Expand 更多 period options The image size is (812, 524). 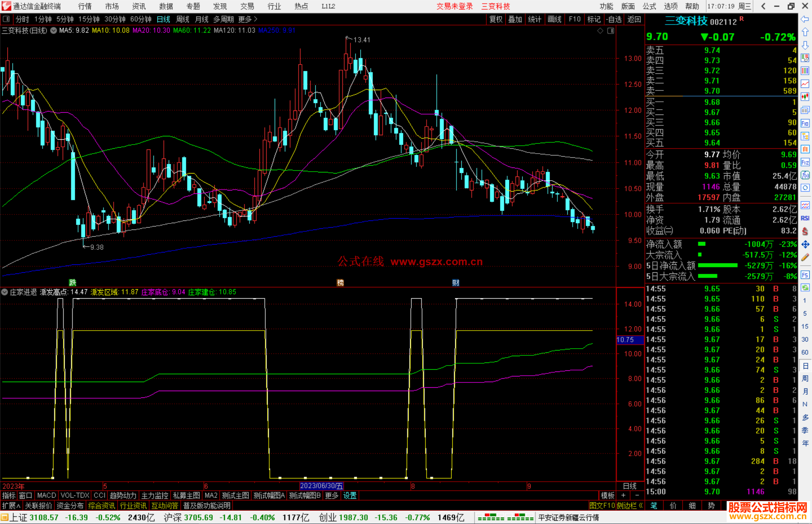click(x=248, y=19)
